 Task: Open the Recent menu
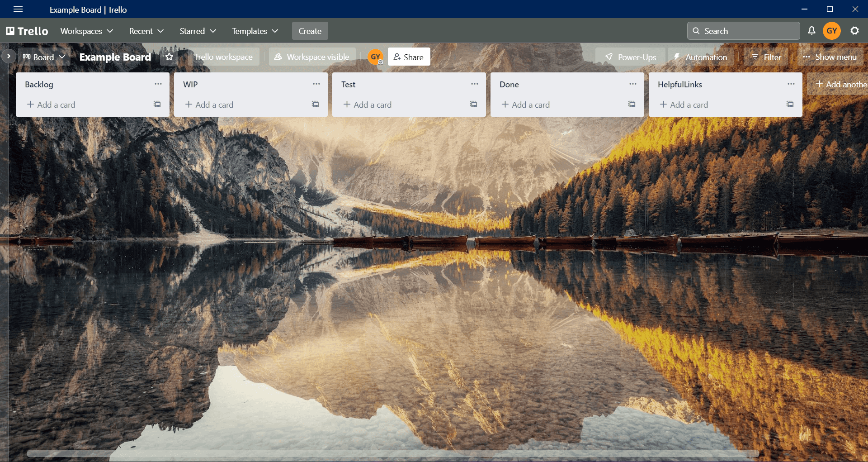(146, 31)
